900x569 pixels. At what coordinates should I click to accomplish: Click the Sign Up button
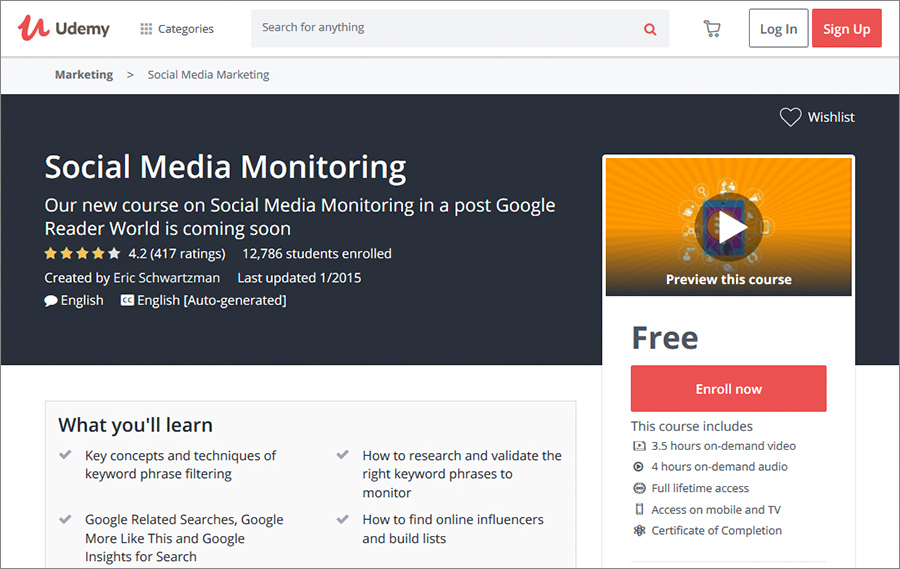pyautogui.click(x=847, y=28)
